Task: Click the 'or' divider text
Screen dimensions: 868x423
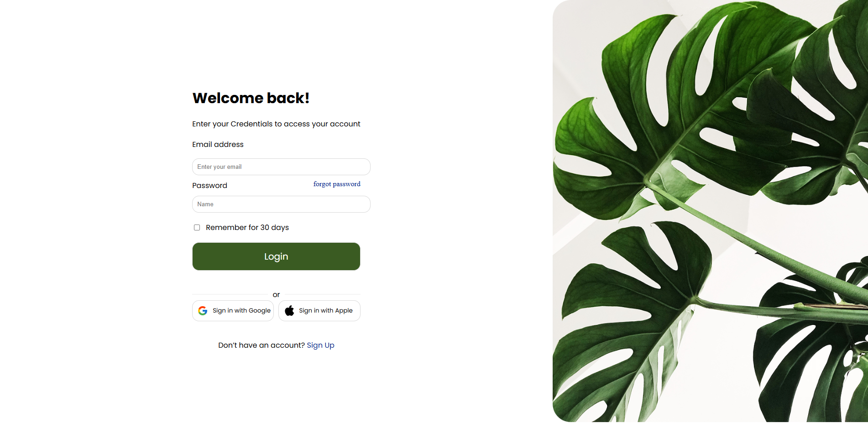Action: pos(276,295)
